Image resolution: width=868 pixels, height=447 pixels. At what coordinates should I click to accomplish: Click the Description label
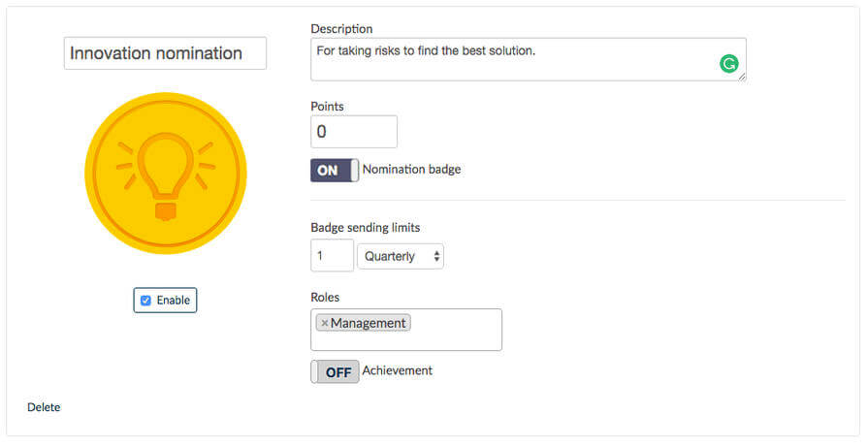[341, 29]
